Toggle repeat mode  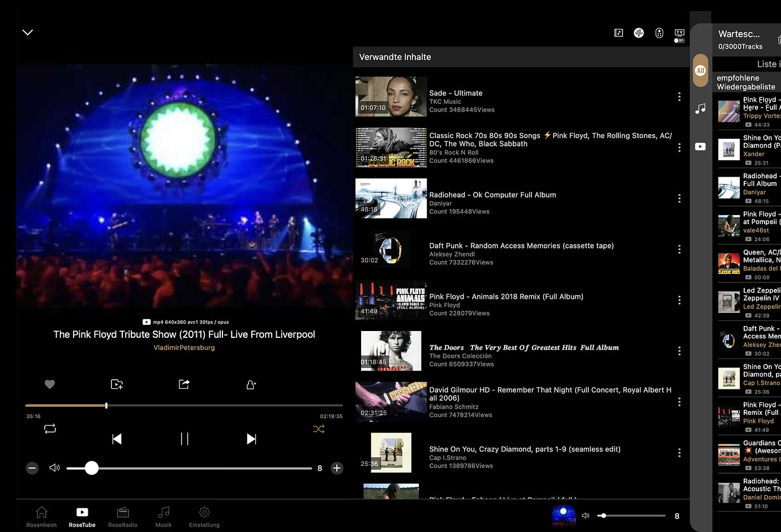point(50,428)
